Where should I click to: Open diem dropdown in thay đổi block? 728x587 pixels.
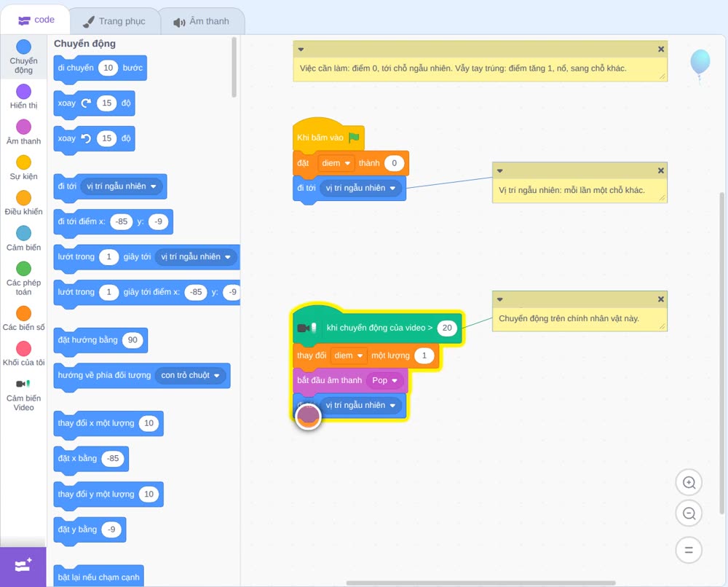(x=349, y=355)
